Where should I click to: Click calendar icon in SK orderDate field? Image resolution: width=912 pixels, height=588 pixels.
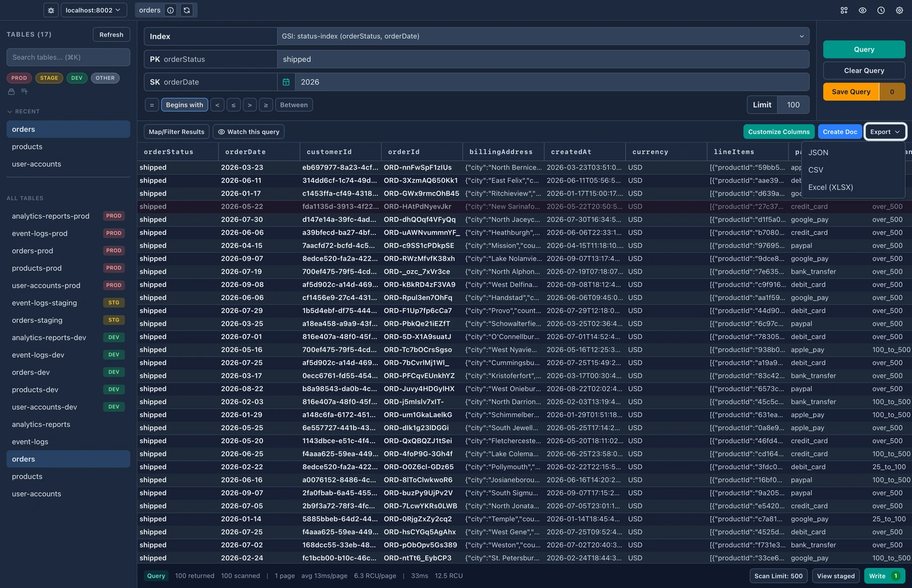(x=286, y=82)
